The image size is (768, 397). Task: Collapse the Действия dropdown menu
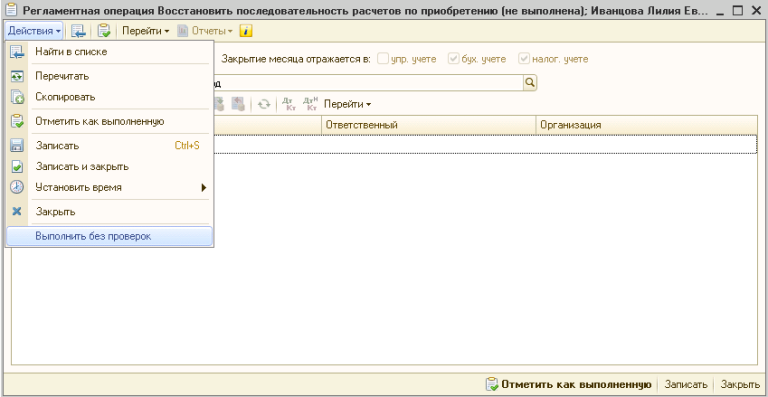(34, 31)
